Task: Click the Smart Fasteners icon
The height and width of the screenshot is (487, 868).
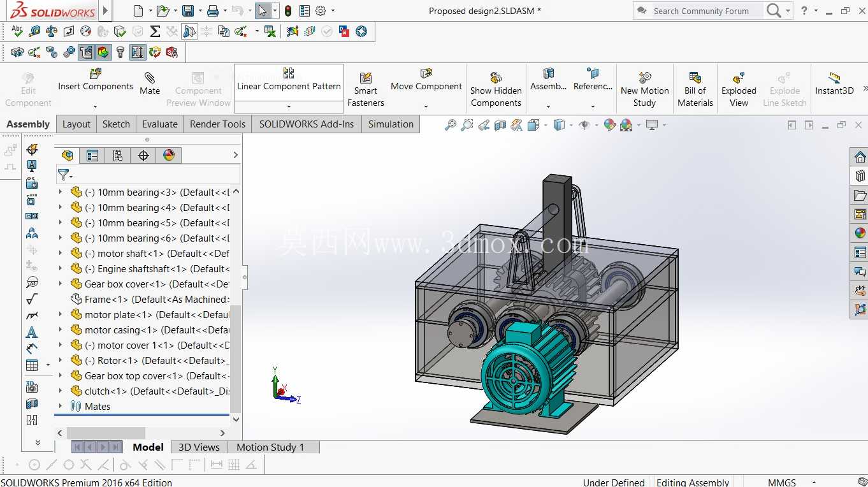Action: pyautogui.click(x=366, y=78)
